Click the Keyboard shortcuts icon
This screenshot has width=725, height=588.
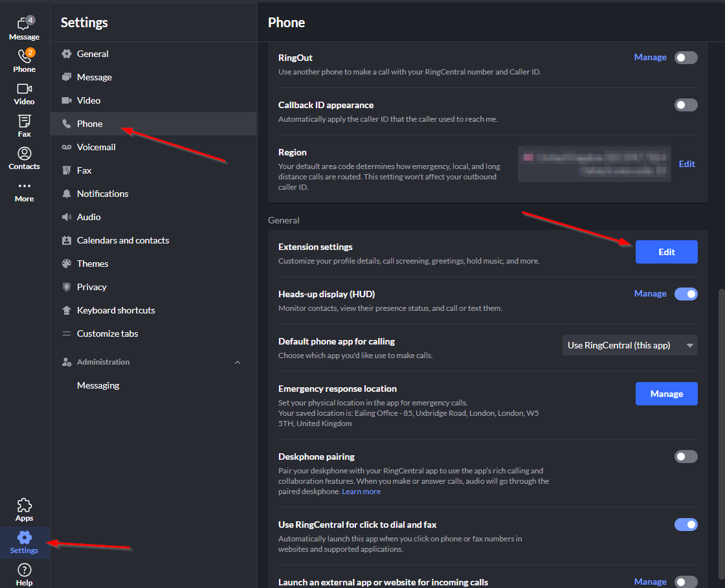coord(67,310)
